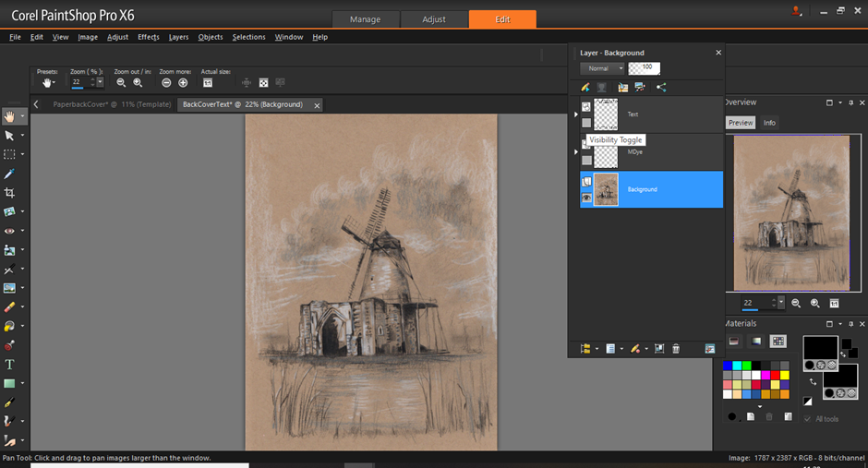Click the Overview windmill preview thumbnail

(791, 213)
